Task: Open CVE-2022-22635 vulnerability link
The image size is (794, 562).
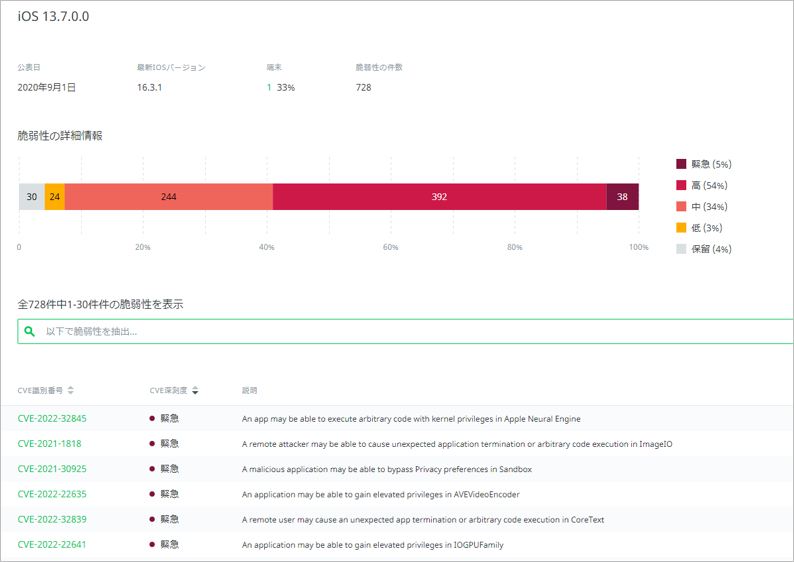Action: (x=52, y=494)
